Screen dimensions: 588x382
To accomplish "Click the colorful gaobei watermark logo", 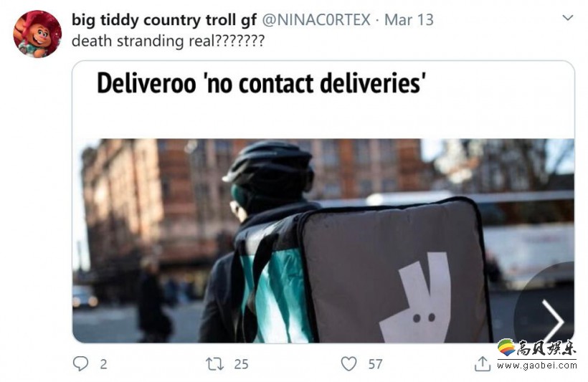I will coord(506,347).
